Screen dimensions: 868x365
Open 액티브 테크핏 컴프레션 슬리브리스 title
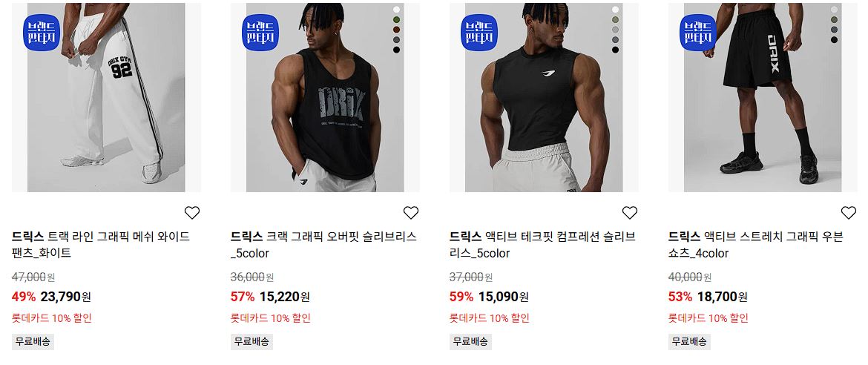[x=542, y=245]
